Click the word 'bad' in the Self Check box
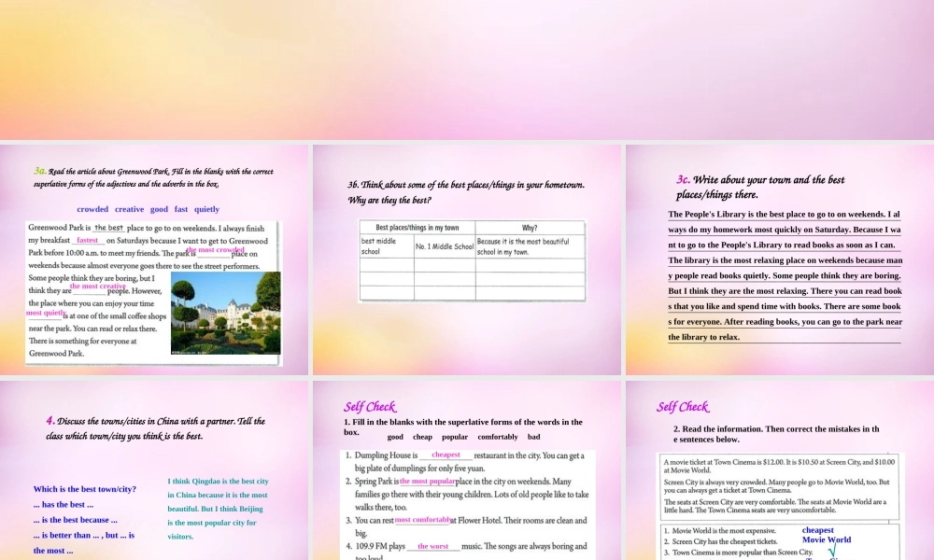The width and height of the screenshot is (934, 560). [533, 437]
